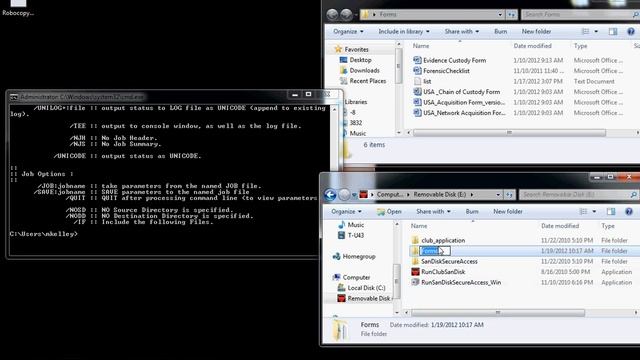The image size is (640, 360).
Task: Open Help icon in Removable Disk window
Action: click(629, 211)
